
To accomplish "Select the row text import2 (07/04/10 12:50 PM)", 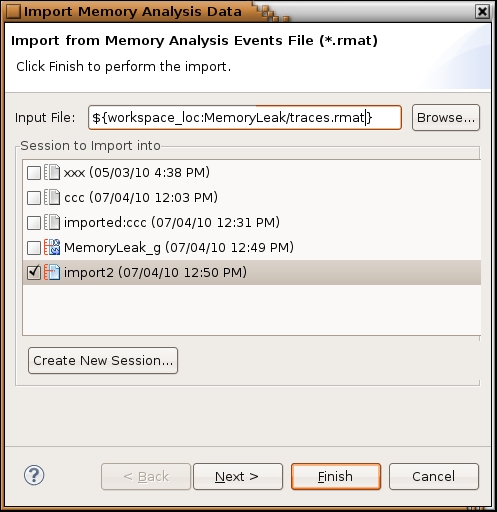I will tap(155, 273).
